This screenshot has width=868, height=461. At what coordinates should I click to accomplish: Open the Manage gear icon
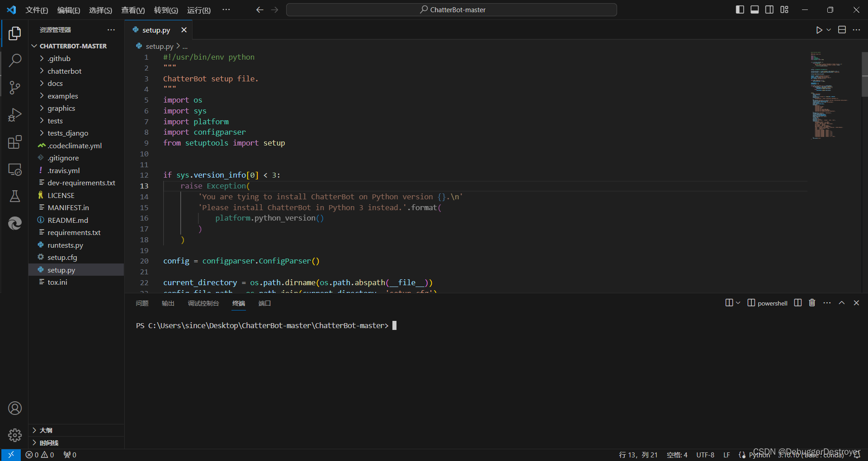click(x=14, y=435)
